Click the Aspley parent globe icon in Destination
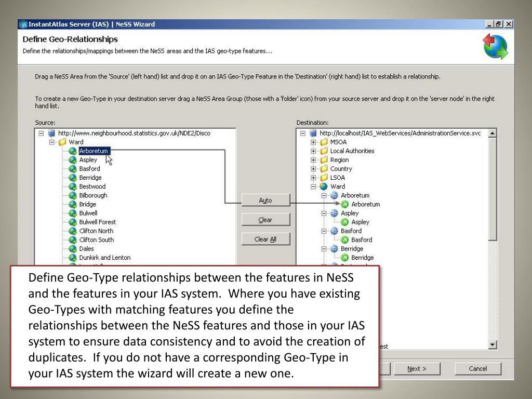Screen dimensions: 532x399 click(x=334, y=213)
